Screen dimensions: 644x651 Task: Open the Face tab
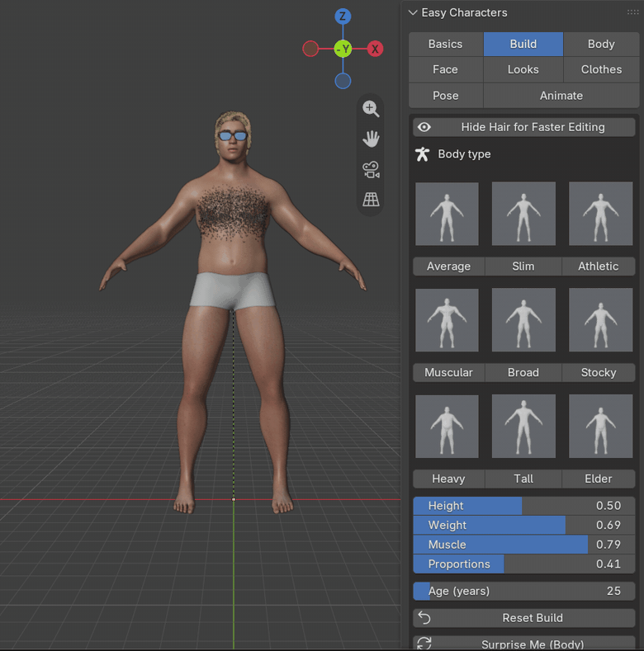pos(446,69)
